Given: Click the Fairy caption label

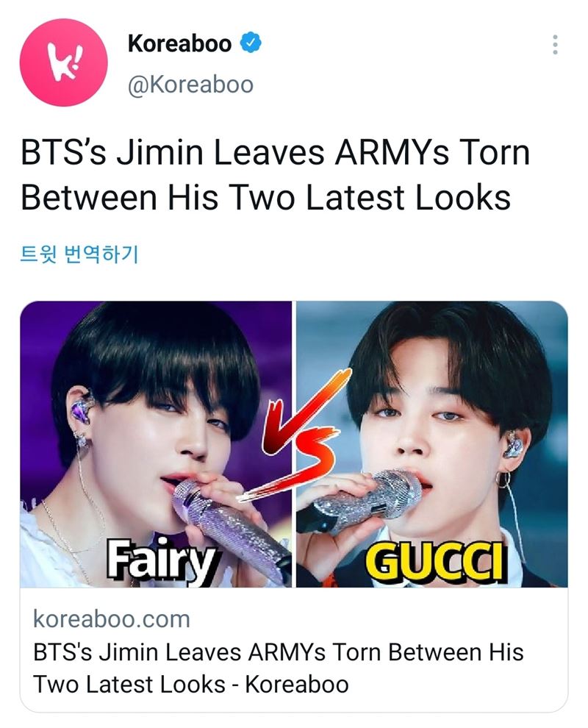Looking at the screenshot, I should coord(162,560).
